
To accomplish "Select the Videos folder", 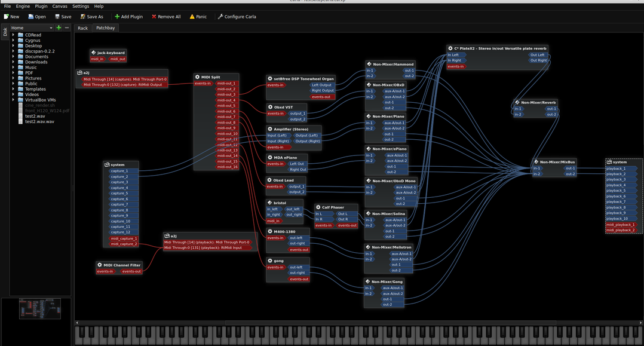I will point(32,94).
